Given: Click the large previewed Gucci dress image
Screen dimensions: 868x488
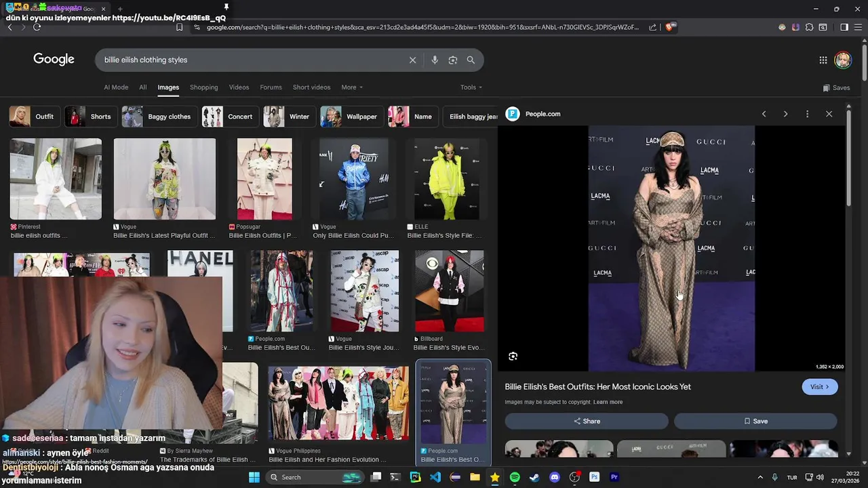Looking at the screenshot, I should tap(671, 248).
